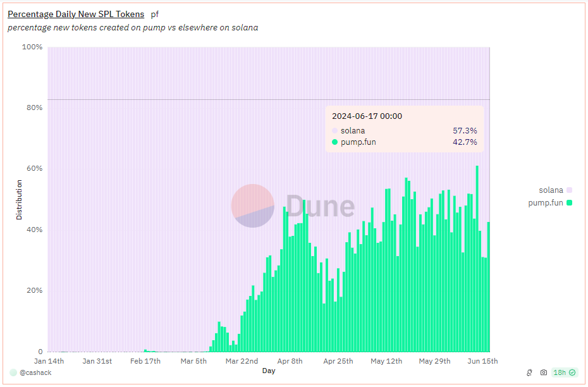Click the 'Day' x-axis title
Viewport: 588px width, 387px height.
pos(269,371)
